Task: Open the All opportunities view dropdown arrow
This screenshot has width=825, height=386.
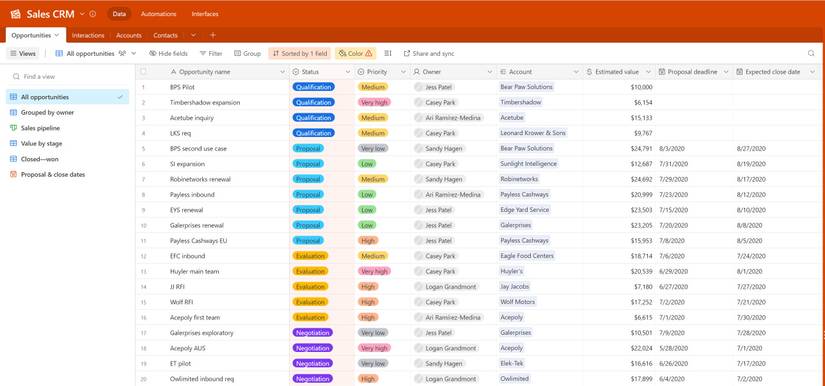Action: tap(134, 53)
